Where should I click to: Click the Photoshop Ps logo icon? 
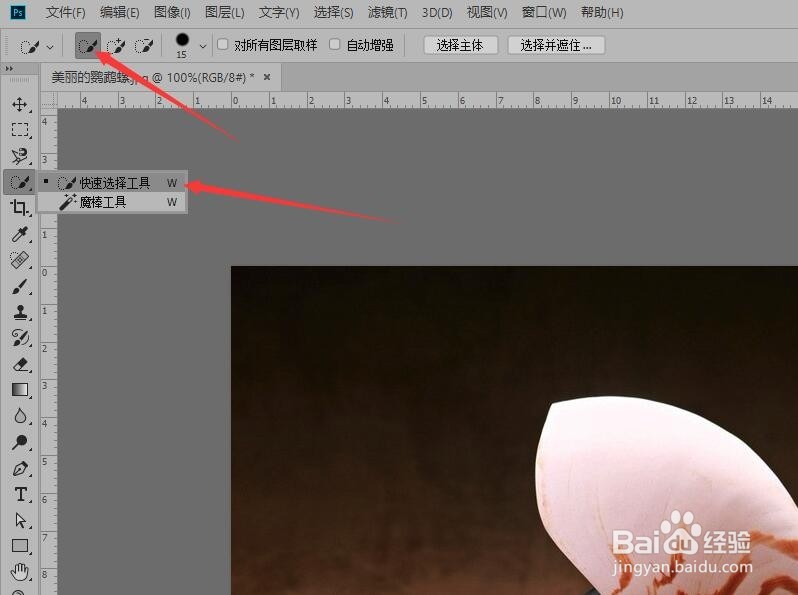tap(18, 12)
